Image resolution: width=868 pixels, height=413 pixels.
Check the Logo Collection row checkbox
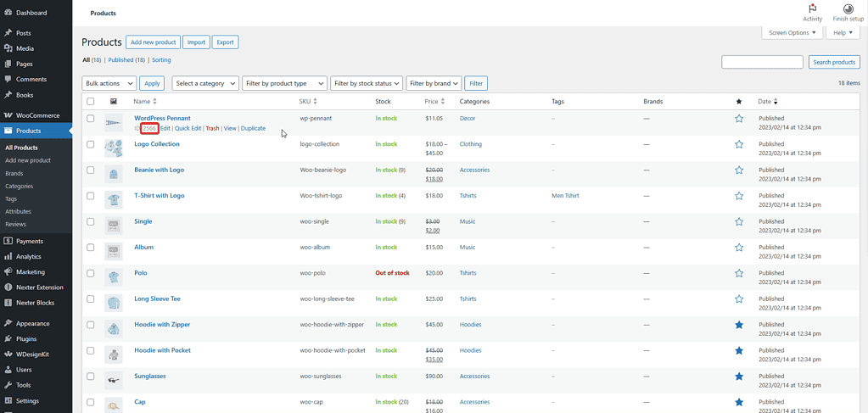[x=91, y=144]
